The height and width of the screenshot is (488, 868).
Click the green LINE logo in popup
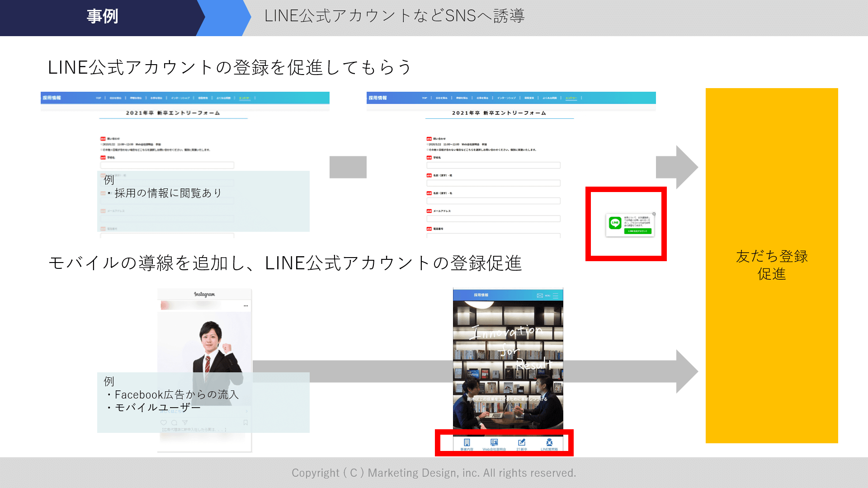[x=615, y=223]
